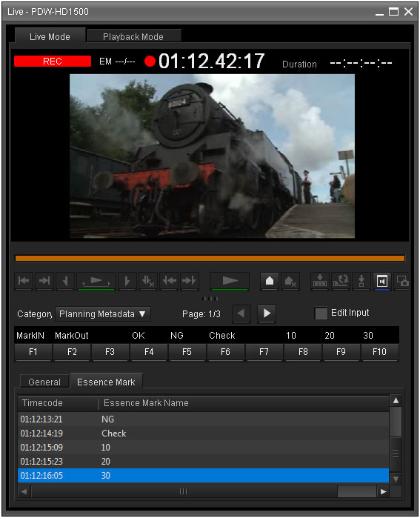Click F9 button labeled 20
Viewport: 420px width, 518px height.
(341, 352)
